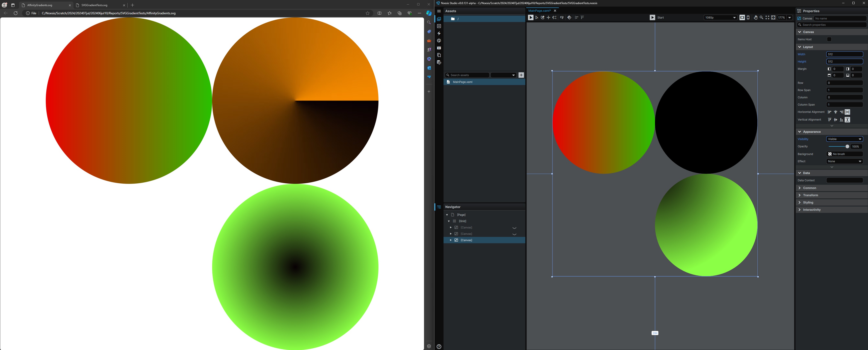Viewport: 868px width, 350px height.
Task: Open the data link database sidebar icon
Action: pos(439,62)
